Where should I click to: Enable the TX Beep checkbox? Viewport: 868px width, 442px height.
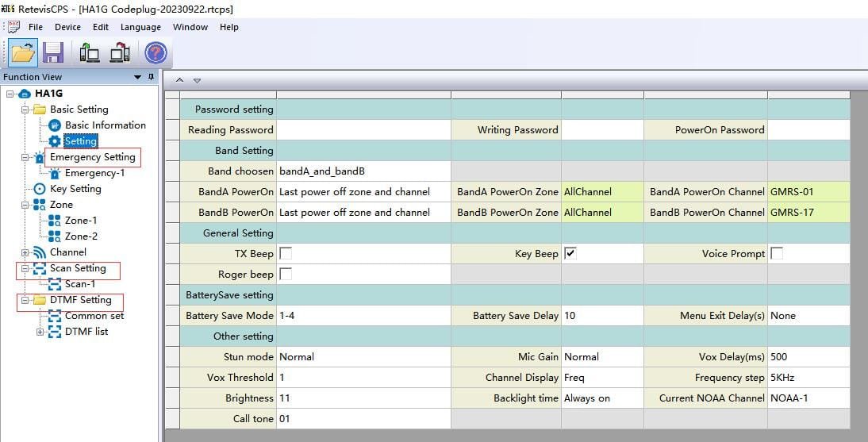coord(286,254)
